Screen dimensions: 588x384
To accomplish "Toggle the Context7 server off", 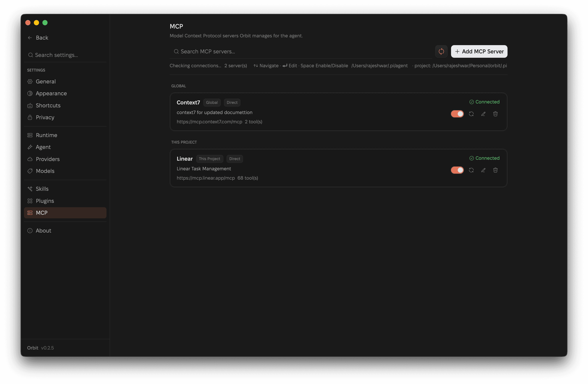I will pyautogui.click(x=457, y=114).
